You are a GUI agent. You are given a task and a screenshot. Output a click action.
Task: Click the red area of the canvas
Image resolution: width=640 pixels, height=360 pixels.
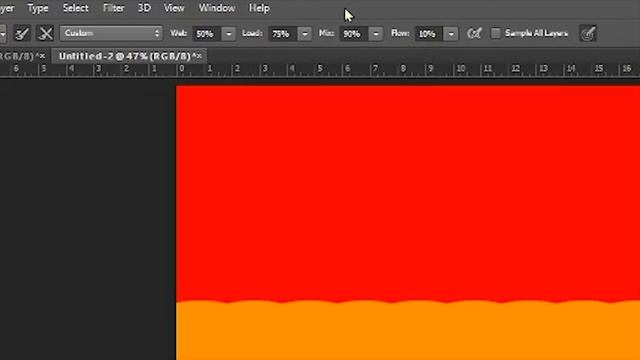pos(408,192)
